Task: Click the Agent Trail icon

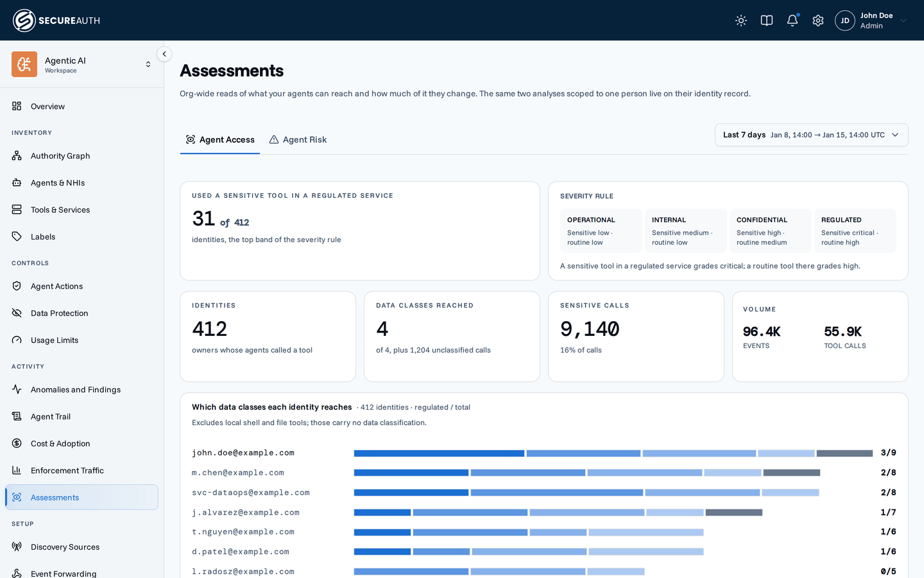Action: pyautogui.click(x=17, y=416)
